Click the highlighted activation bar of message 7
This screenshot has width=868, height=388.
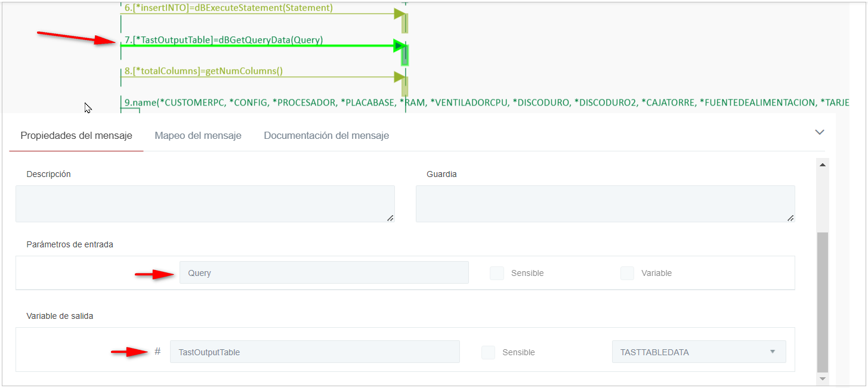405,55
